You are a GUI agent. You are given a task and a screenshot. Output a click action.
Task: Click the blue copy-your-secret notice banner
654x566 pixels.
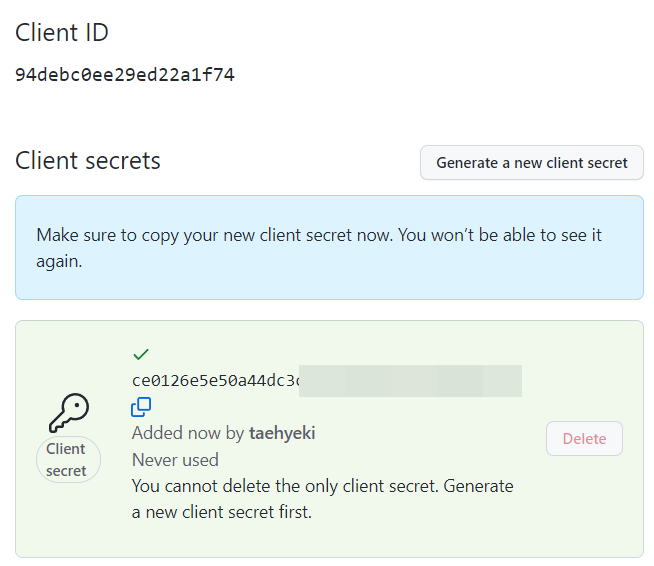point(330,247)
